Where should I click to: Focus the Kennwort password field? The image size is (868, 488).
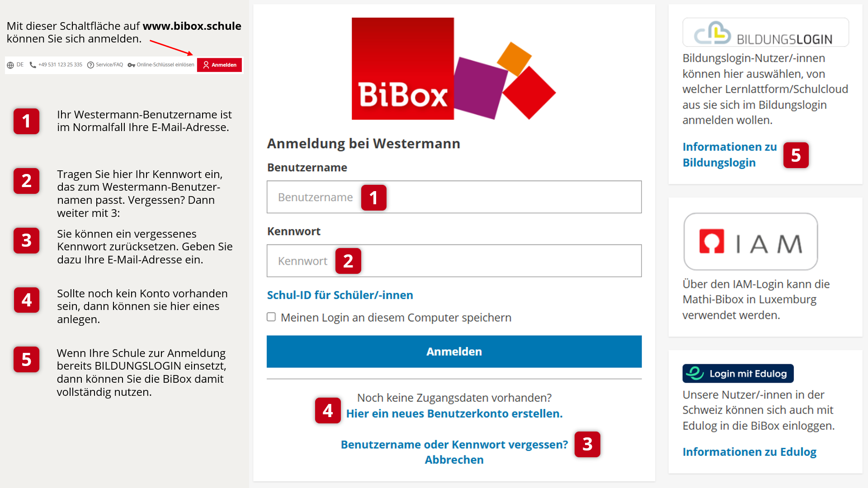point(454,261)
